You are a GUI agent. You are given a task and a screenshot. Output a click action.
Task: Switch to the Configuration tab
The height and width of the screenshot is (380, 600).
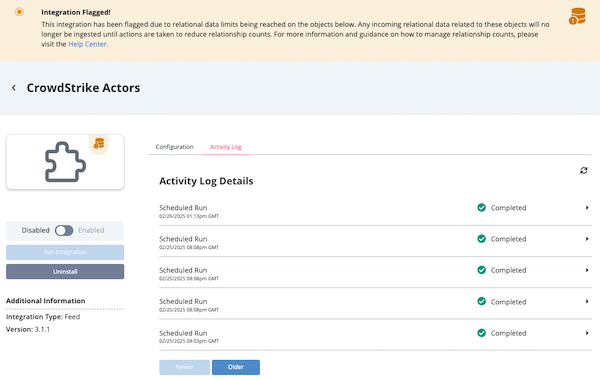[x=174, y=147]
